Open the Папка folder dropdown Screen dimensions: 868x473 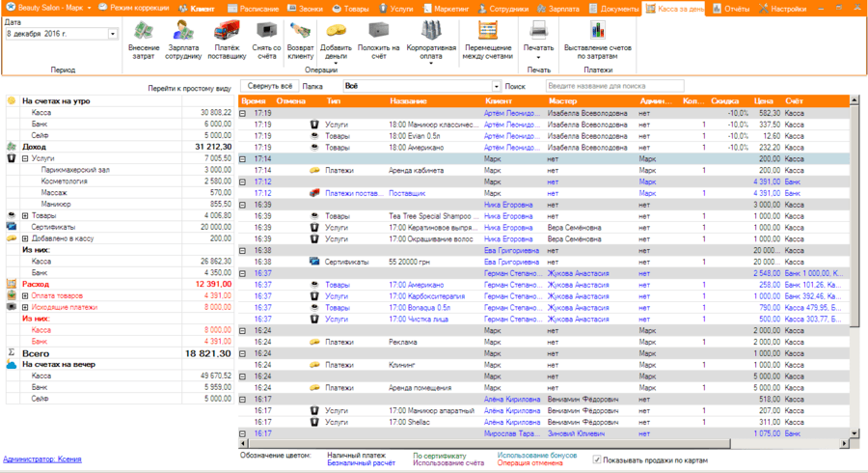point(496,87)
